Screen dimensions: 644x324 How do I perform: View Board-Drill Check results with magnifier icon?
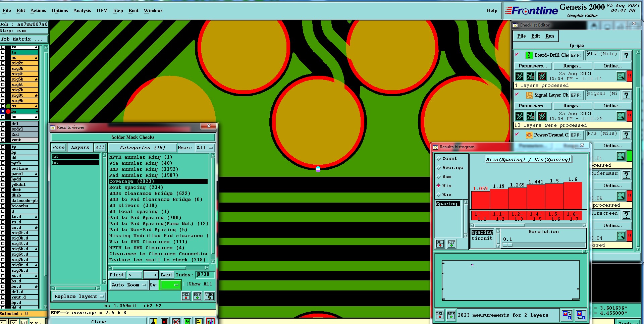621,76
